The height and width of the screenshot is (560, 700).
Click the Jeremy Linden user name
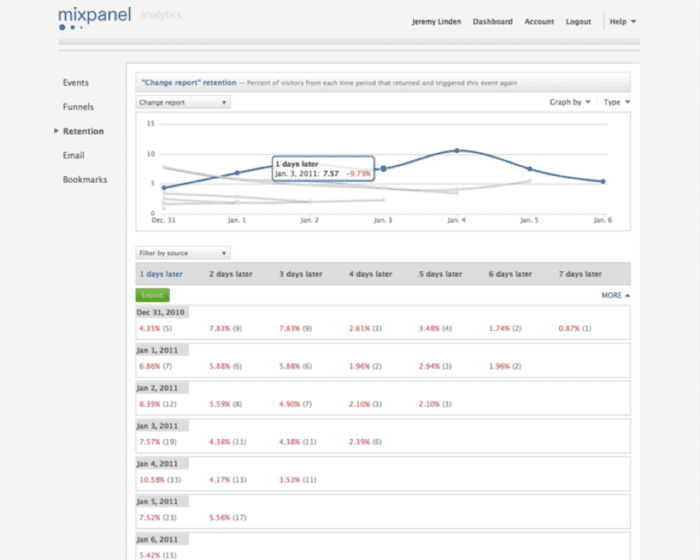click(x=436, y=22)
